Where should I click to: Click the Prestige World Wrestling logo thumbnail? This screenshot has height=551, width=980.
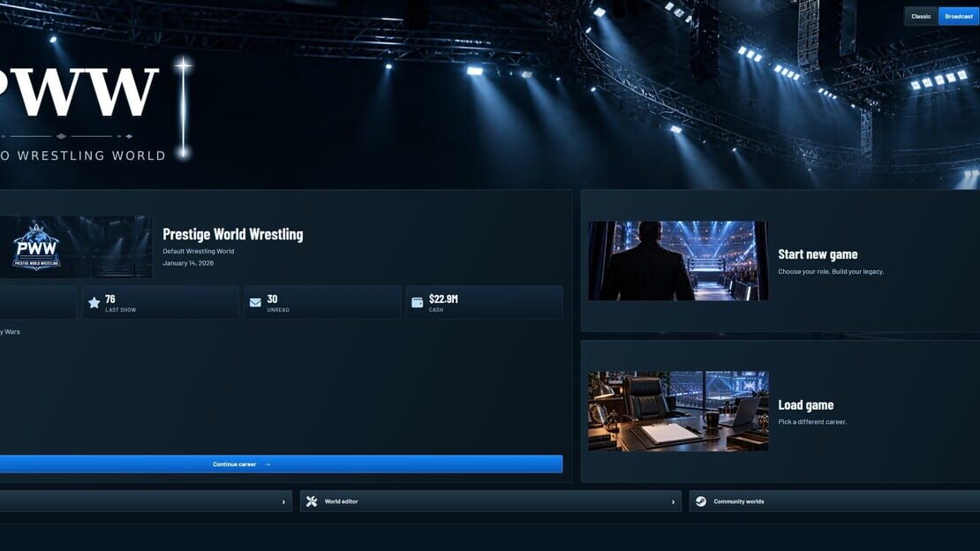click(x=75, y=246)
